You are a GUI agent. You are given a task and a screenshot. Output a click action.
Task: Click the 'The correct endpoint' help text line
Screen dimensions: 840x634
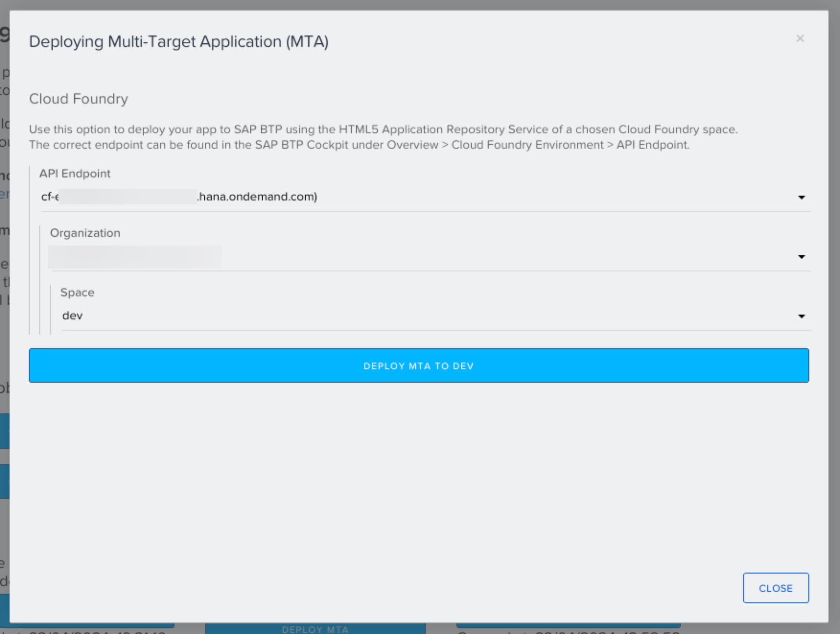click(359, 145)
